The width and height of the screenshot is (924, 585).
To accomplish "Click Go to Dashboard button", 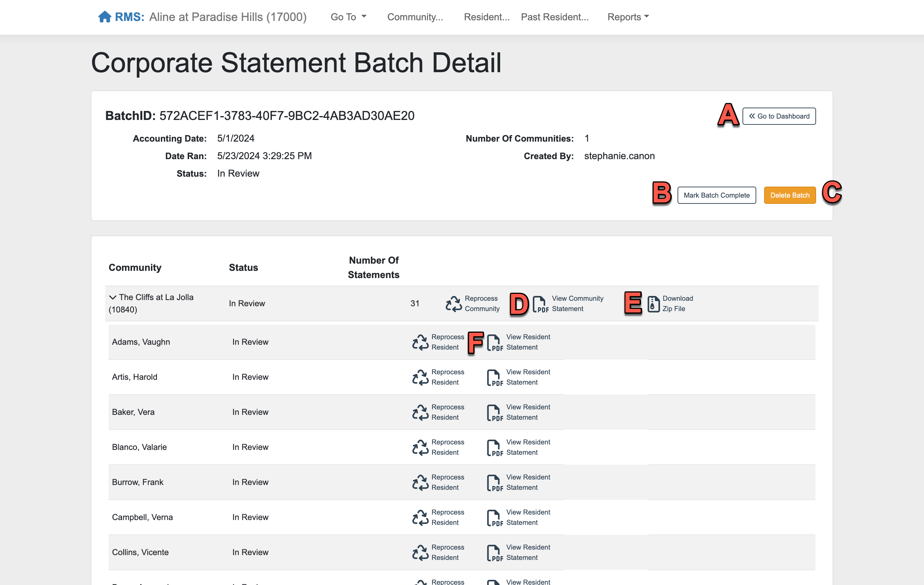I will (x=779, y=116).
